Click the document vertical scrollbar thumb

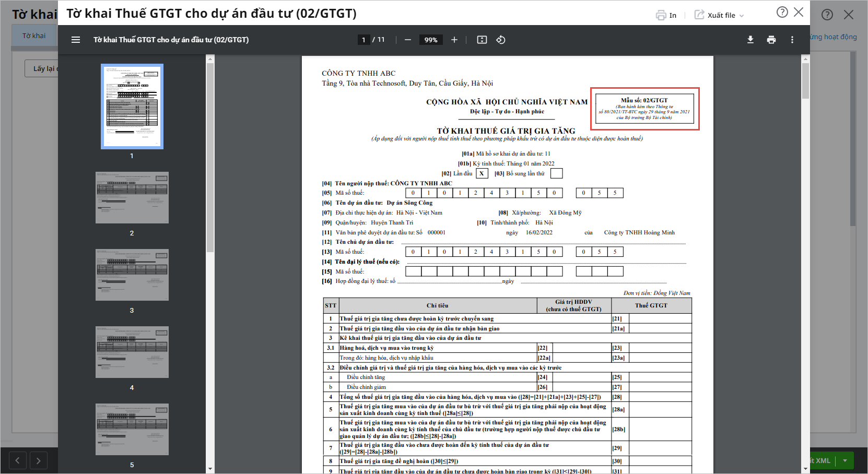click(805, 81)
